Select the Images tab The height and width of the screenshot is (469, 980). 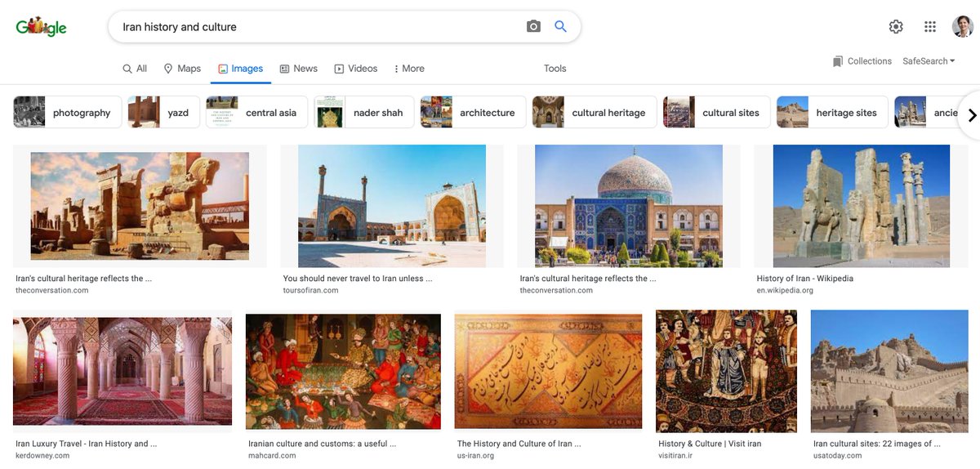point(240,69)
